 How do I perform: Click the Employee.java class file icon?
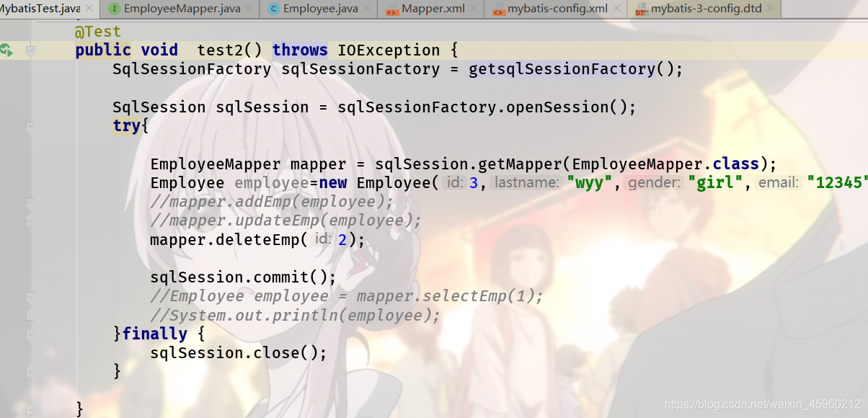(x=273, y=9)
